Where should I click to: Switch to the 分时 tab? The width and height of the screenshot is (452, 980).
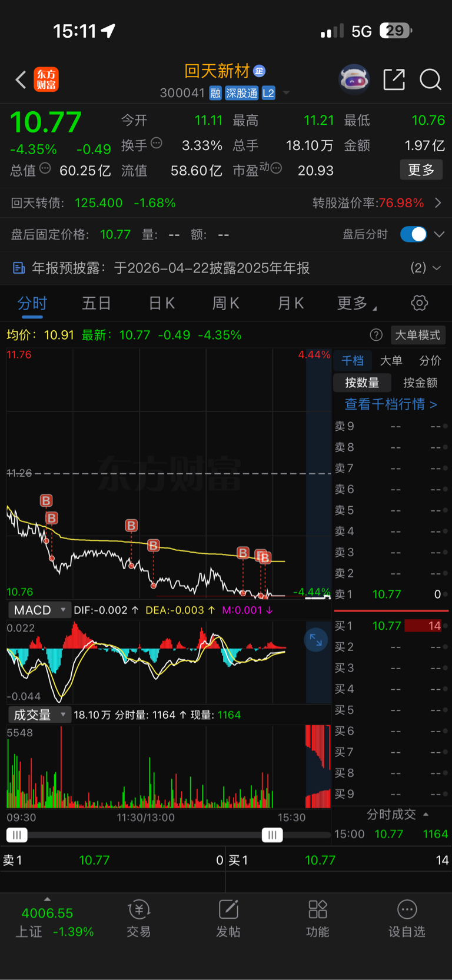(32, 303)
